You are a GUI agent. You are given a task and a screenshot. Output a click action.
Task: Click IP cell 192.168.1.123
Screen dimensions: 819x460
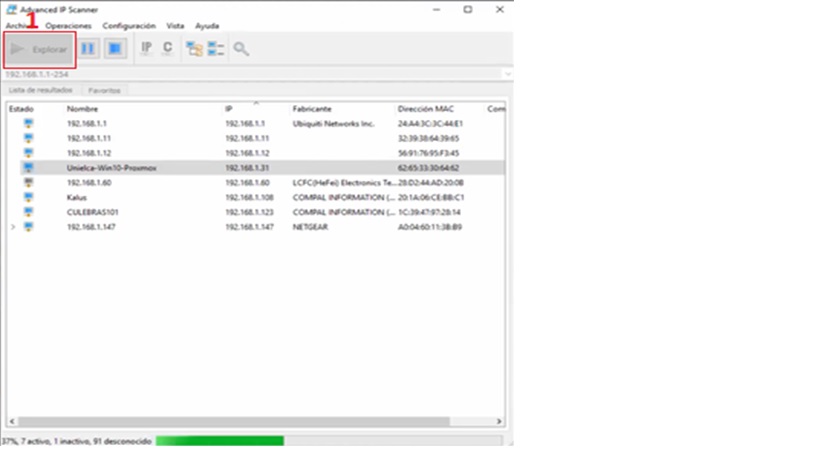249,212
